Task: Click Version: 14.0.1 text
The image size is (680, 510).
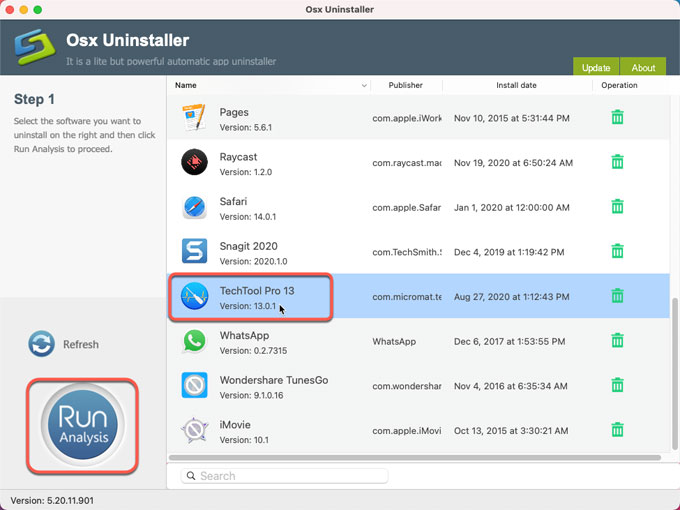Action: click(x=248, y=217)
